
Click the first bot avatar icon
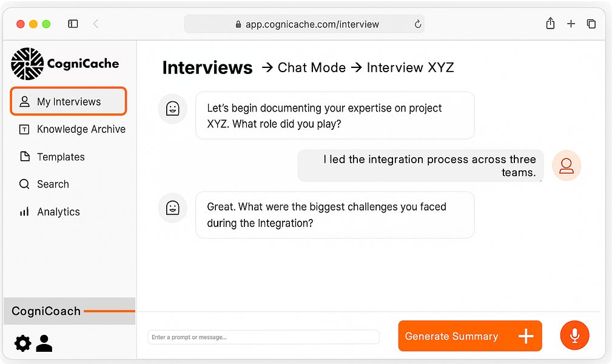[x=172, y=109]
